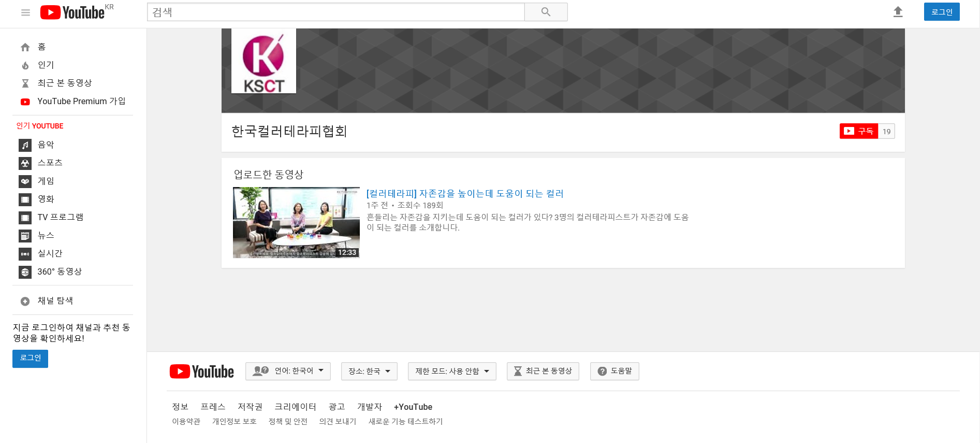
Task: Expand the location 한국 dropdown
Action: 369,371
